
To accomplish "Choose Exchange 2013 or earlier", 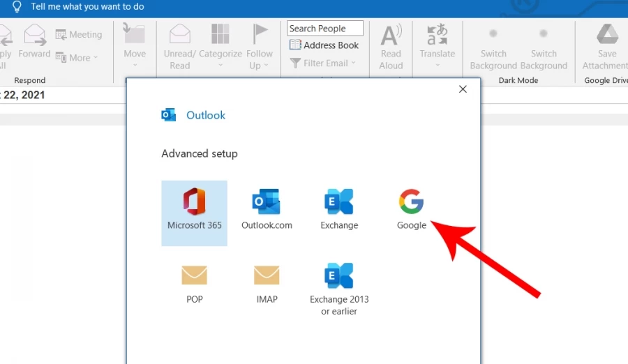I will [x=339, y=289].
